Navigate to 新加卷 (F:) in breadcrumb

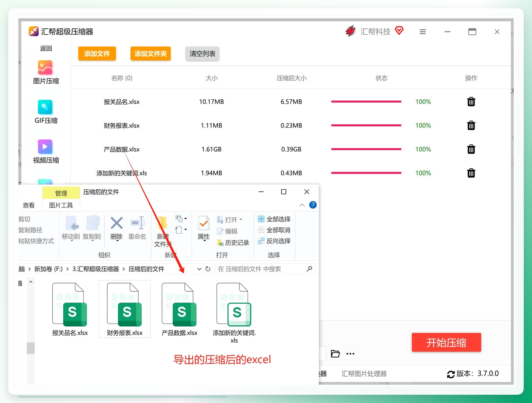click(x=48, y=269)
